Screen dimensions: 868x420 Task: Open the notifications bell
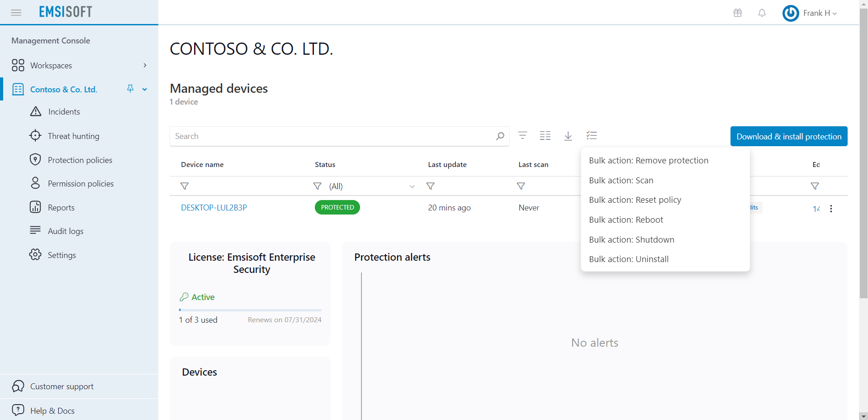point(762,13)
